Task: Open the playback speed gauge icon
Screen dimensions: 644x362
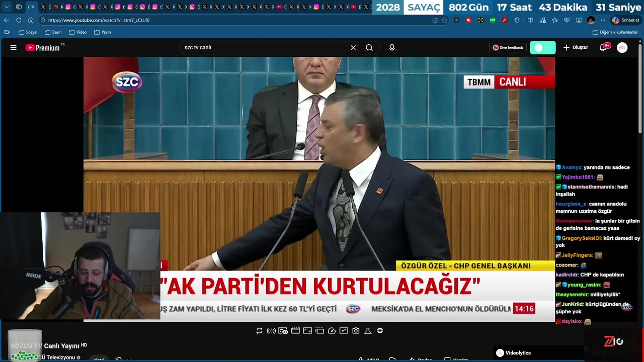Action: tap(332, 331)
